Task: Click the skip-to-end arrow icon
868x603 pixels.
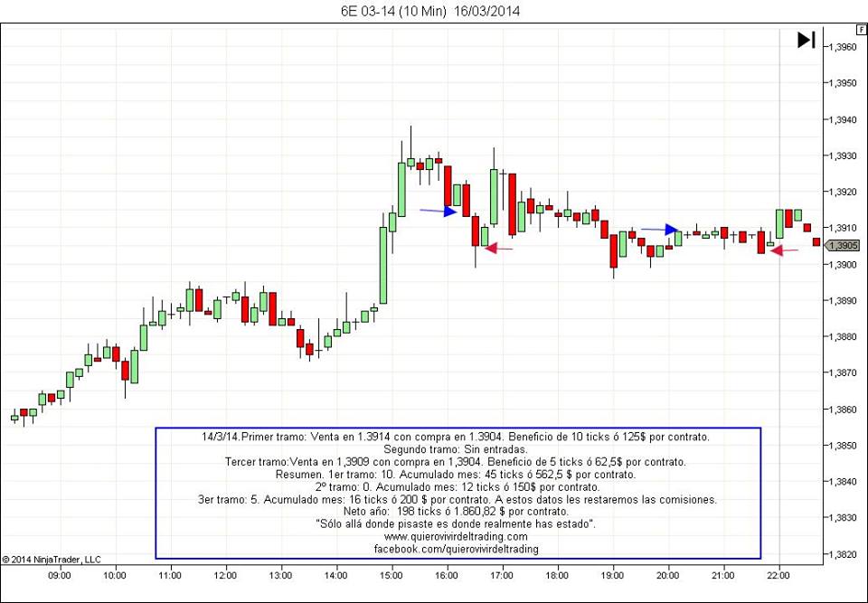Action: (x=807, y=40)
